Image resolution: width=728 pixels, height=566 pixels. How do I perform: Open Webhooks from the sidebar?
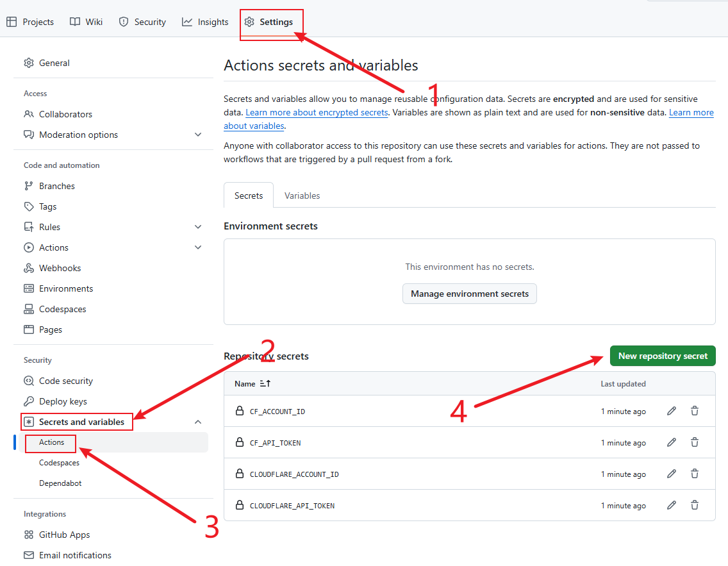pos(60,268)
